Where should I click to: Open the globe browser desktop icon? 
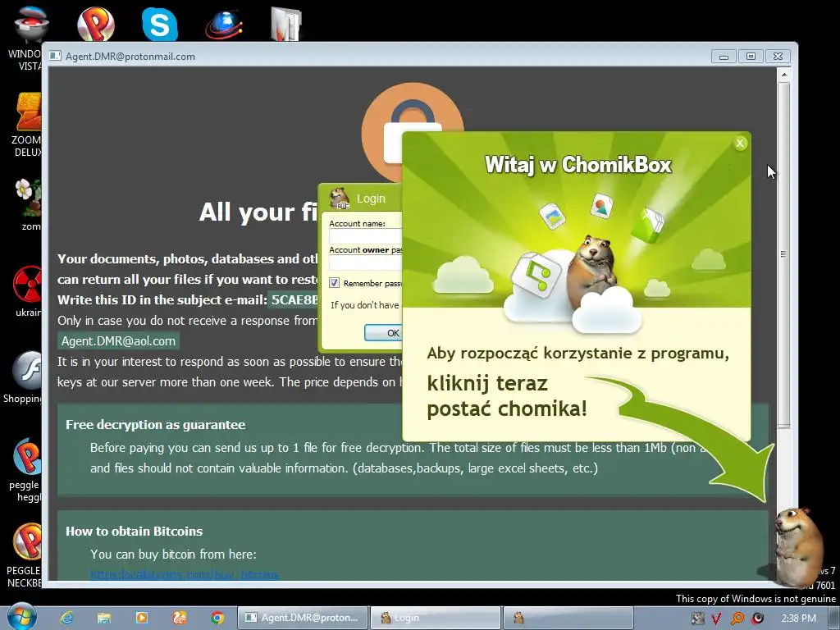tap(224, 24)
